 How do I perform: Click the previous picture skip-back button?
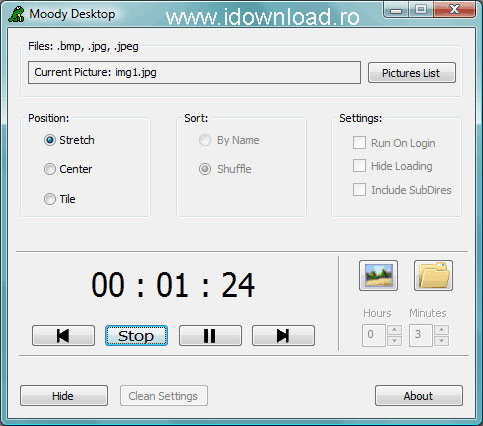(63, 335)
